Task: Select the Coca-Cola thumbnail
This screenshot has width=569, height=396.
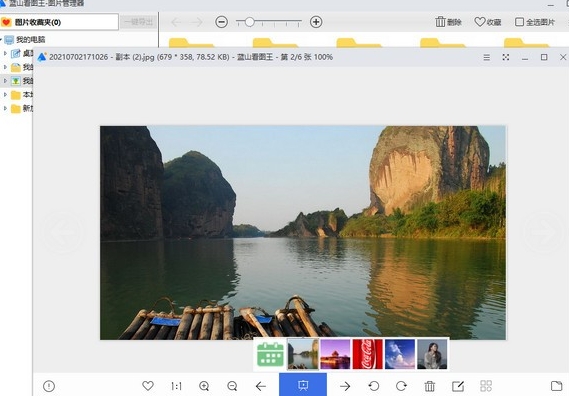Action: [x=368, y=354]
